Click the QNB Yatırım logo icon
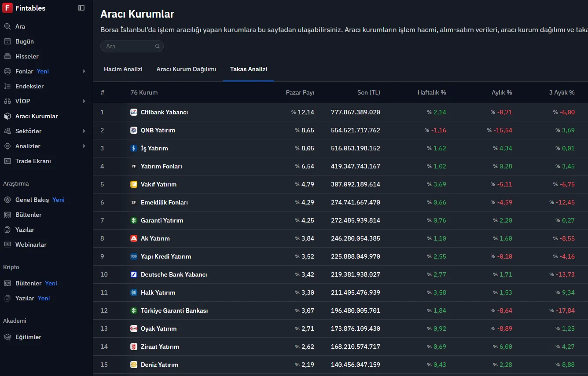The image size is (588, 376). (x=134, y=130)
